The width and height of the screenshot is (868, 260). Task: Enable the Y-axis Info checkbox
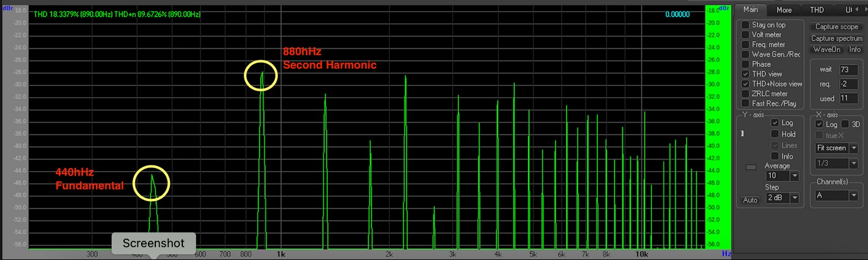[x=775, y=156]
